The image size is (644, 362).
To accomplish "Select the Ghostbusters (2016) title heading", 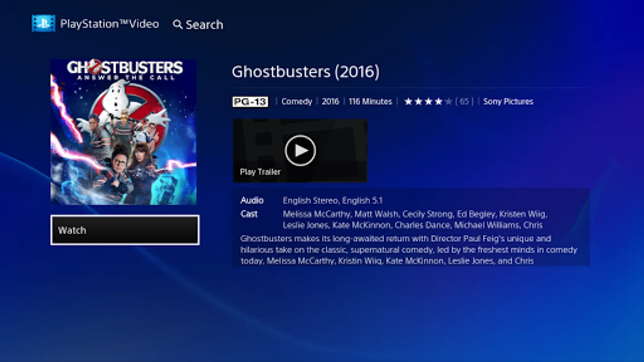I will (305, 72).
